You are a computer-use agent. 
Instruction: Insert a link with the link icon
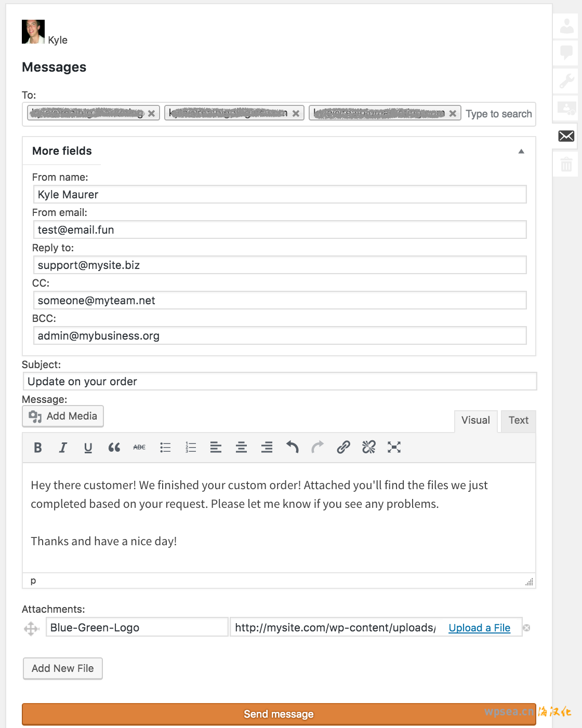click(343, 448)
